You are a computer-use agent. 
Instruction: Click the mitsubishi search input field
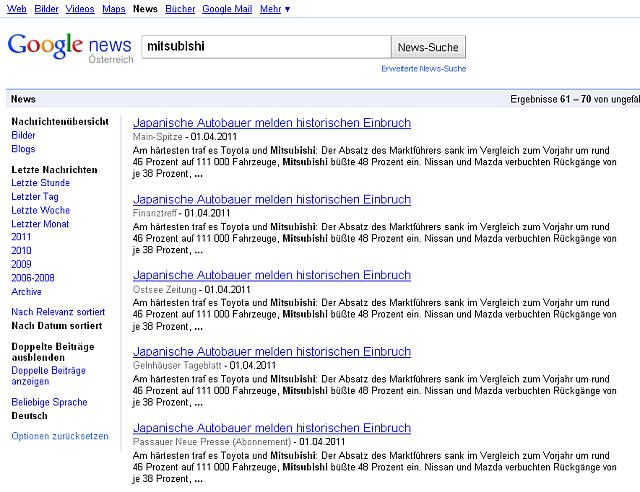[x=265, y=46]
